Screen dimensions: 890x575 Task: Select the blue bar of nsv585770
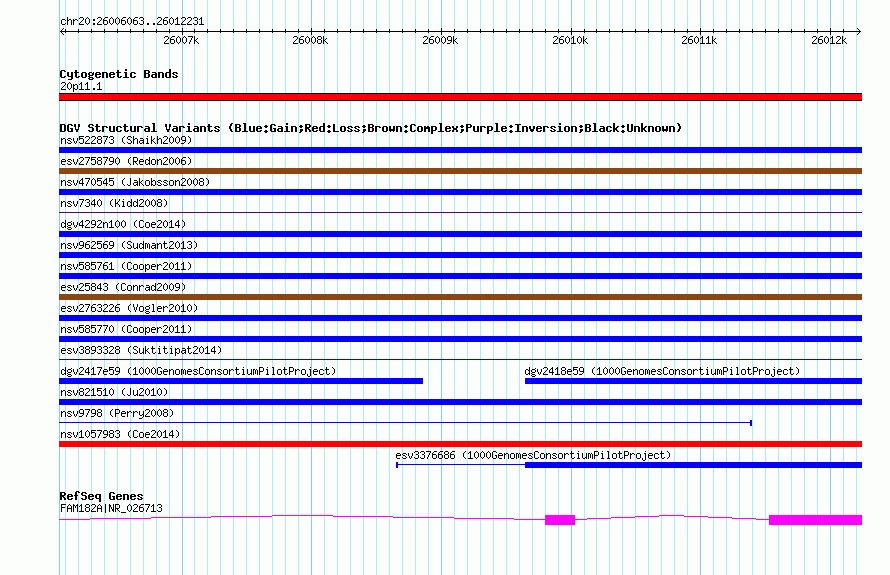tap(460, 339)
